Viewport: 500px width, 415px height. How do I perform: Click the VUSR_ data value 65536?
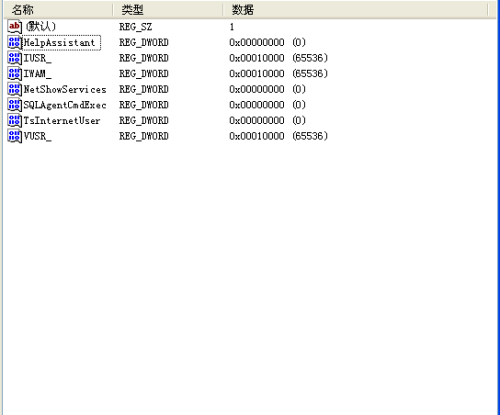[310, 136]
